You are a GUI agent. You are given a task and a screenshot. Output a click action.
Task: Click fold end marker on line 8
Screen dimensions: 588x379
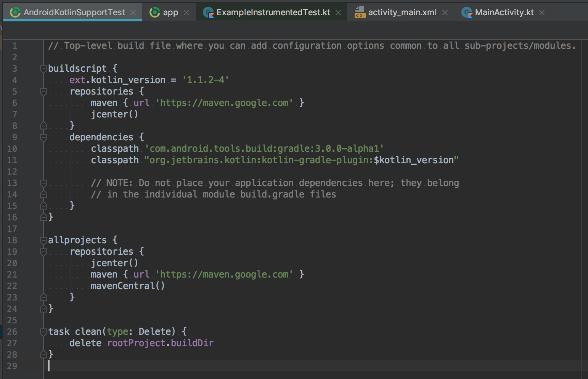point(43,125)
